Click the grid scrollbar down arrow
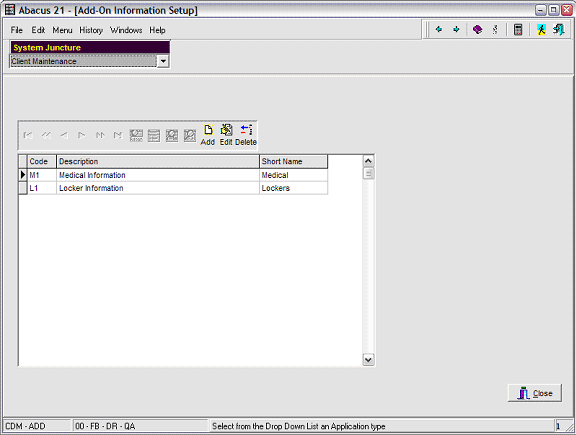This screenshot has height=435, width=576. click(x=368, y=360)
